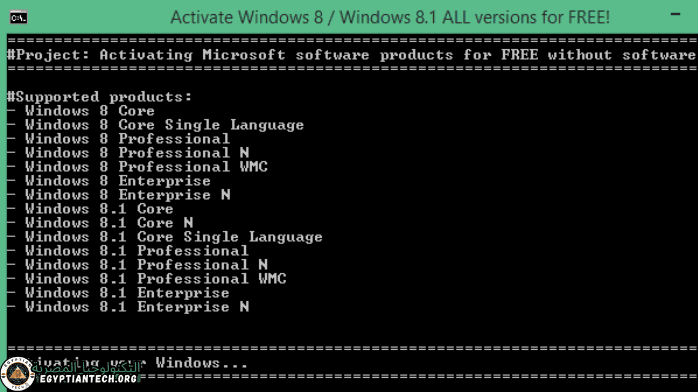Select the 'Windows 8.1 Professional WMC' line

(146, 279)
